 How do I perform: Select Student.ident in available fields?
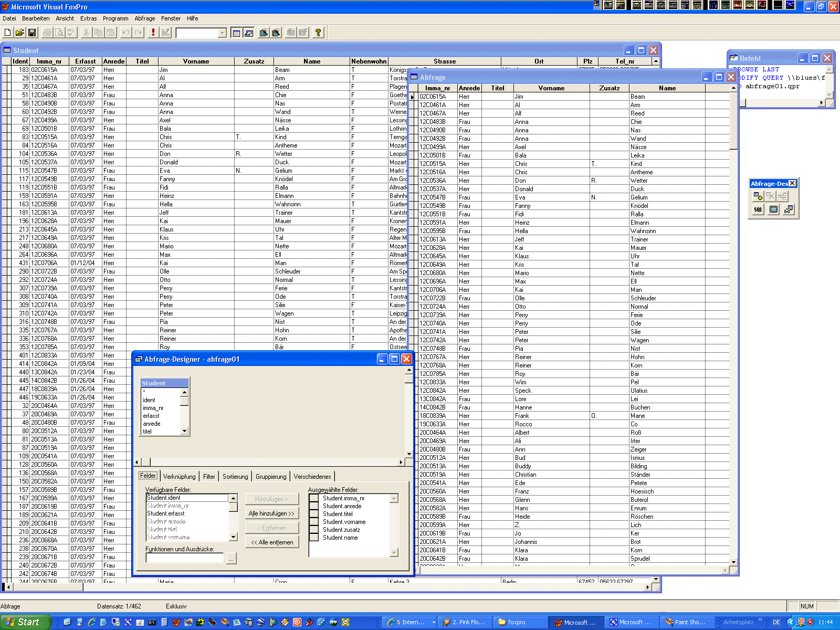[187, 498]
